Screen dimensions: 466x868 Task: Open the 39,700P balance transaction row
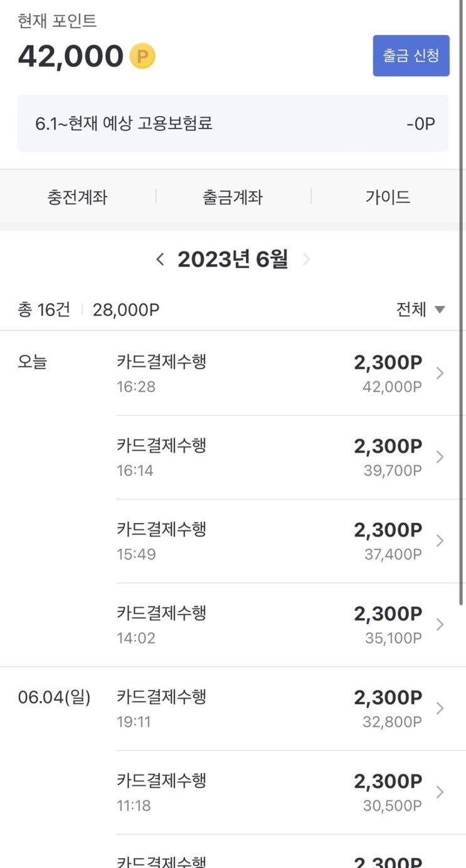coord(270,457)
